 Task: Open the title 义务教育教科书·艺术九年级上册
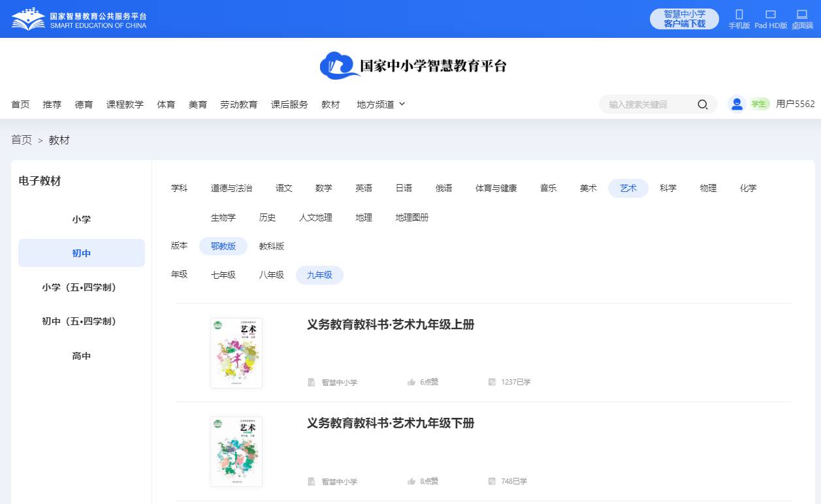[391, 324]
